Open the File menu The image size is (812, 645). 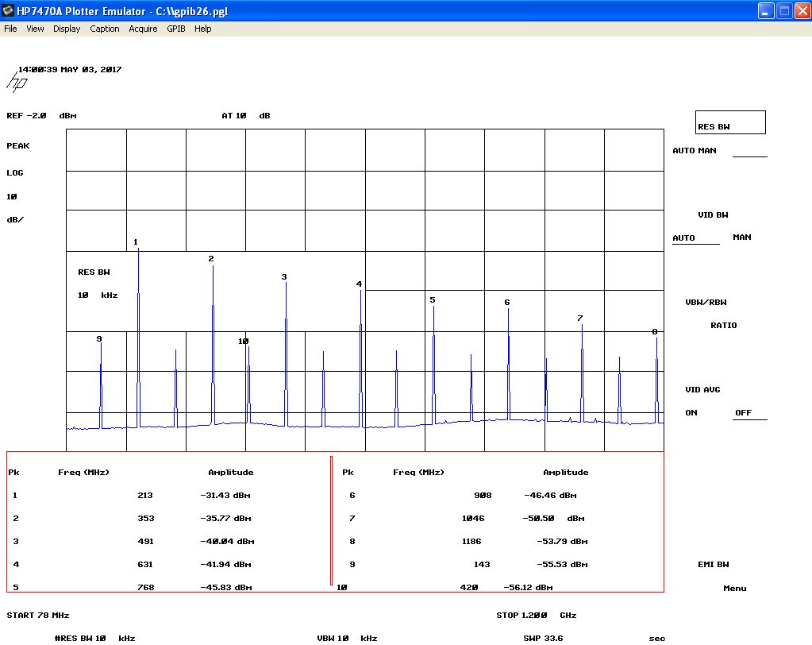[10, 29]
